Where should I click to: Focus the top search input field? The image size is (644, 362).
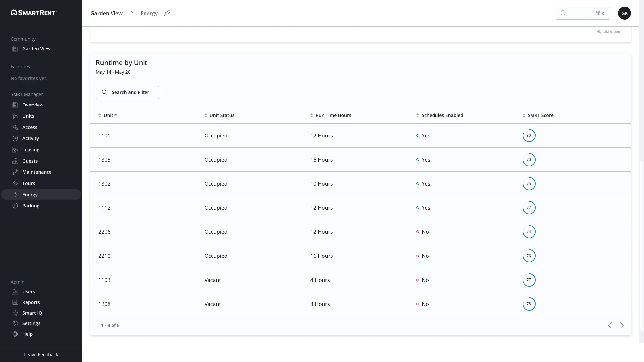(x=583, y=13)
